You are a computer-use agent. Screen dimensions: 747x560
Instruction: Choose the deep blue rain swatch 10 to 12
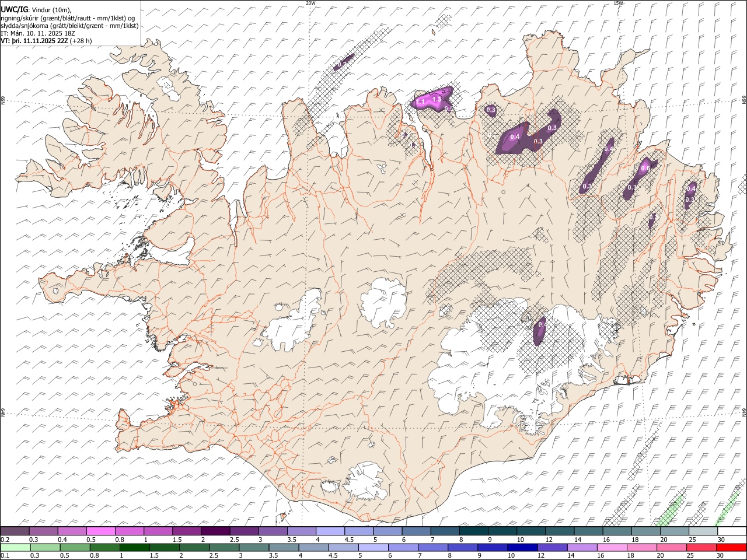coord(522,547)
